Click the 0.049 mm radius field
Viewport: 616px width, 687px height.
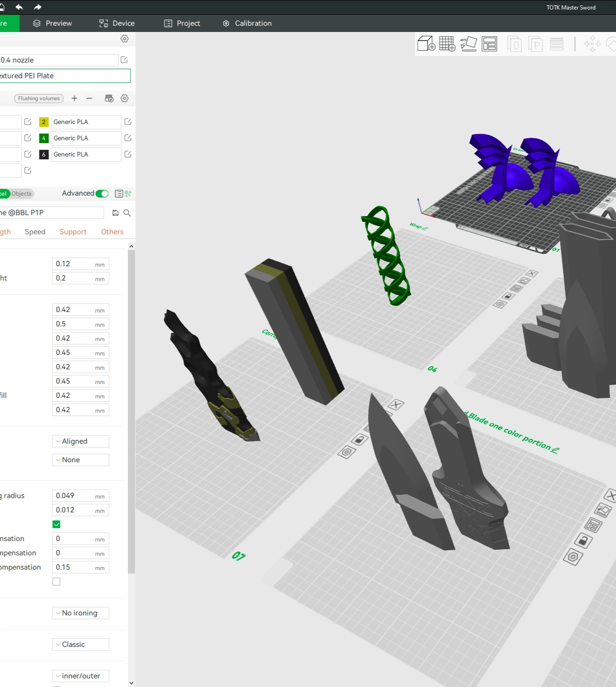click(81, 496)
